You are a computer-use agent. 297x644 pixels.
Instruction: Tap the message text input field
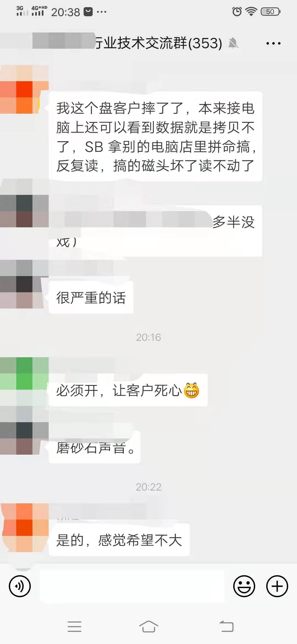[132, 586]
